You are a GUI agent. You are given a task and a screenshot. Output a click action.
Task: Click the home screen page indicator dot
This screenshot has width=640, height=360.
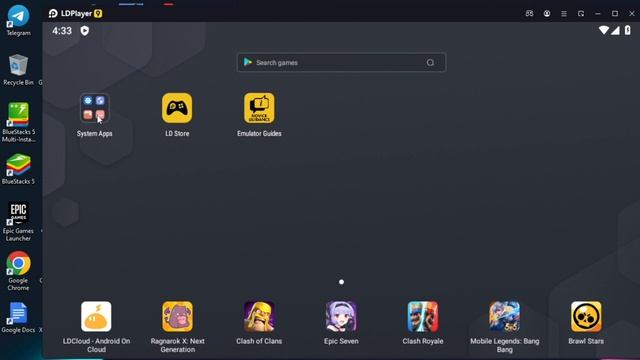[341, 282]
